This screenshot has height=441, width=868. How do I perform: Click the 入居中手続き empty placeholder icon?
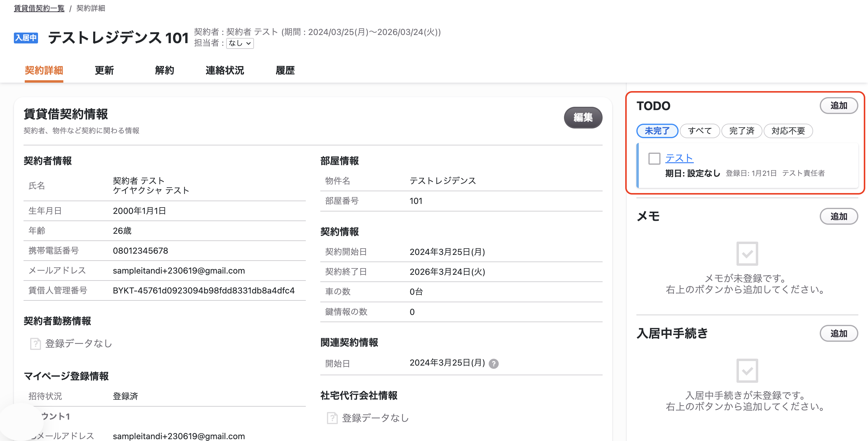(x=747, y=370)
